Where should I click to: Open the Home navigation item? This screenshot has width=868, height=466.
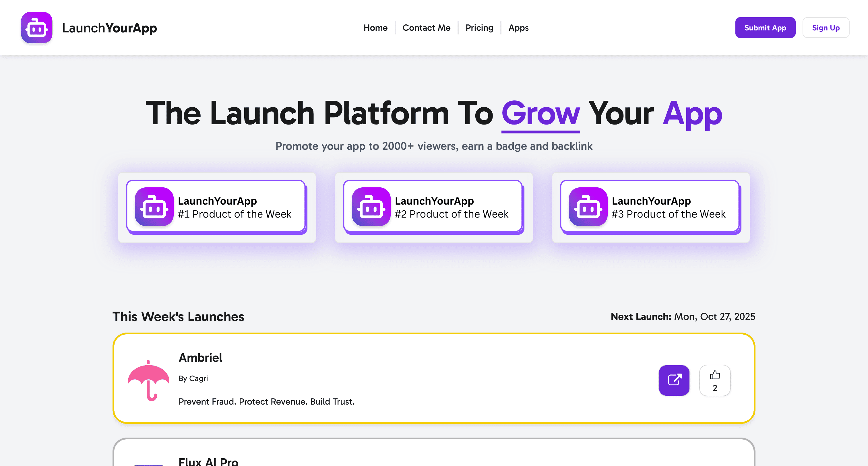375,28
